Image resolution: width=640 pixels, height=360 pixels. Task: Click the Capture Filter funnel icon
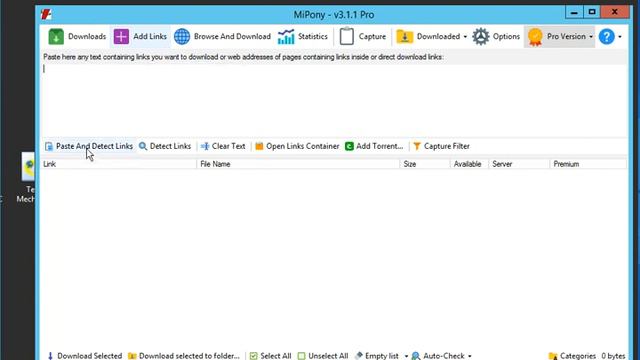pos(417,146)
